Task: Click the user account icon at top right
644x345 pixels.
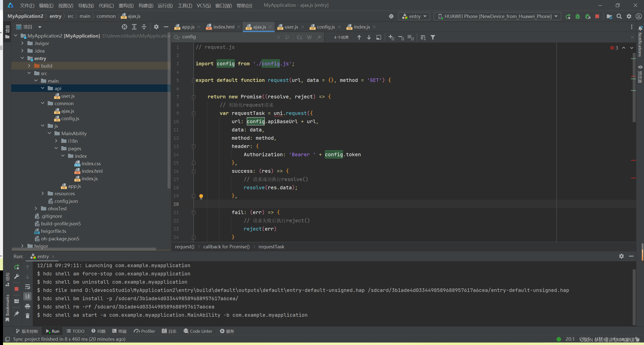Action: (x=638, y=17)
